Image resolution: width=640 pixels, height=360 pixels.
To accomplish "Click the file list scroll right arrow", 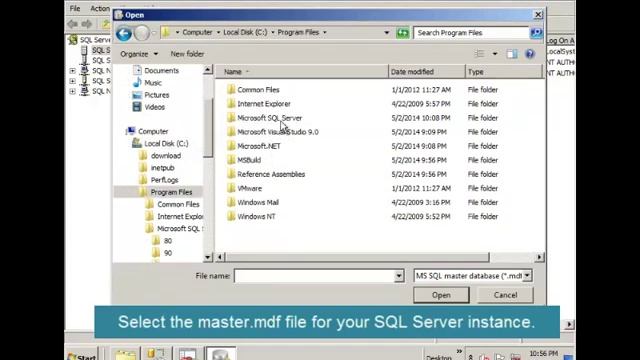I will [x=540, y=257].
